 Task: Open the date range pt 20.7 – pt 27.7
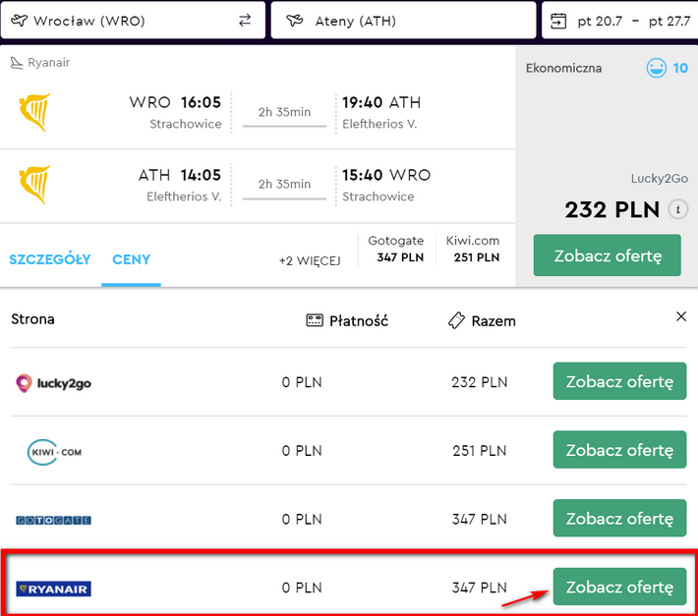coord(619,21)
